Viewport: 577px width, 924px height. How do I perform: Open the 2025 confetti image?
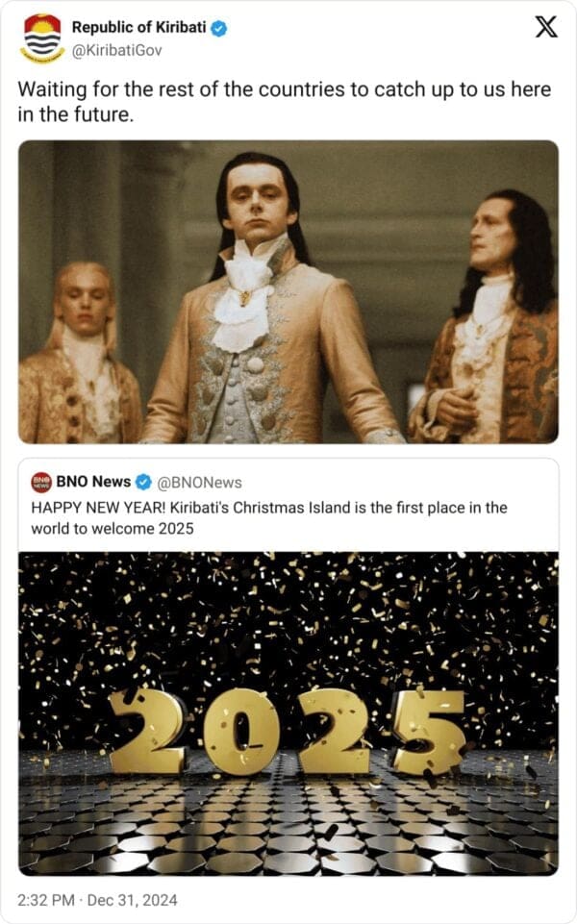(288, 713)
